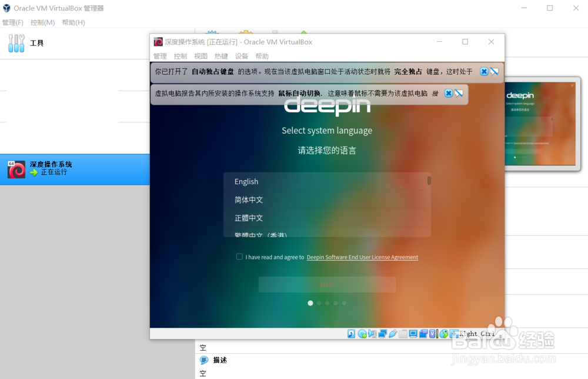Screen dimensions: 588x379
Task: Click the 'Select system language' heading
Action: (327, 131)
